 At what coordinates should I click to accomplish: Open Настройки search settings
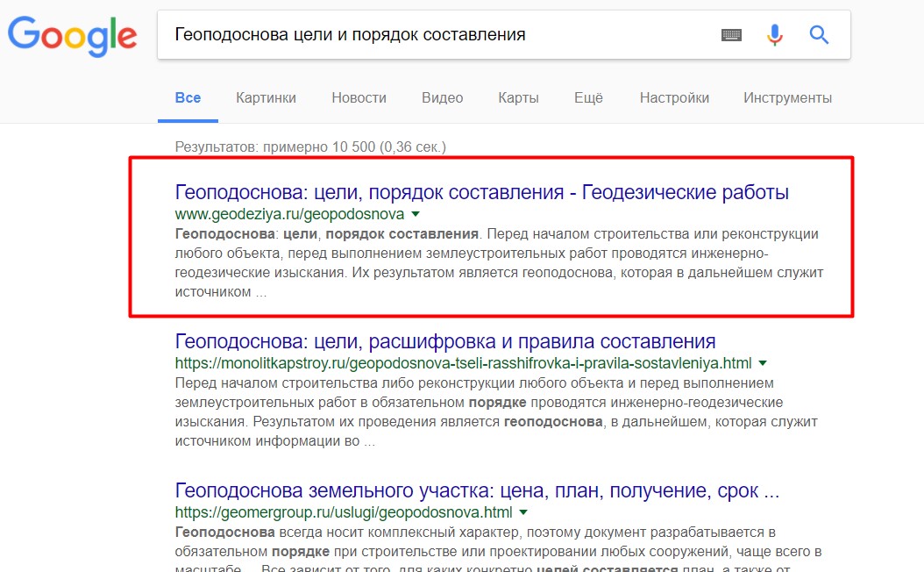click(674, 98)
